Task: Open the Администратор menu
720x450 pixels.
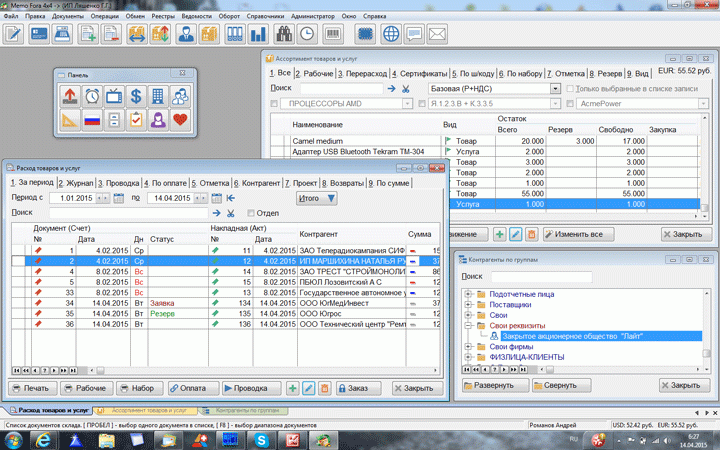Action: pyautogui.click(x=313, y=16)
